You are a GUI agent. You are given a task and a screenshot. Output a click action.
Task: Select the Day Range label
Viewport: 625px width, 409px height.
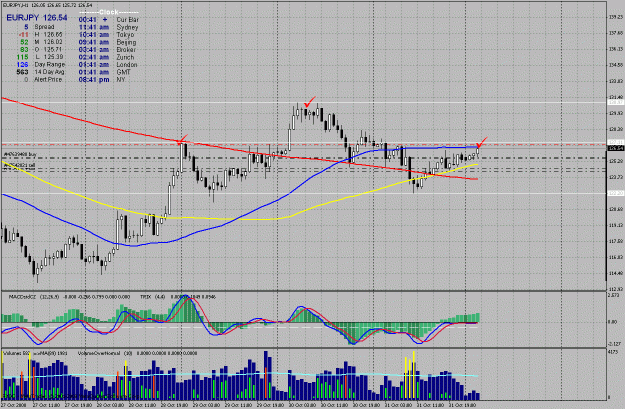coord(49,65)
